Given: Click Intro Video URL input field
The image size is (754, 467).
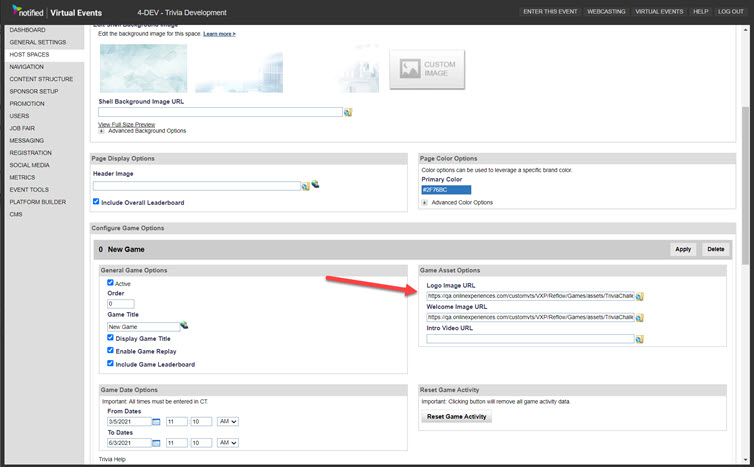Looking at the screenshot, I should pyautogui.click(x=530, y=339).
